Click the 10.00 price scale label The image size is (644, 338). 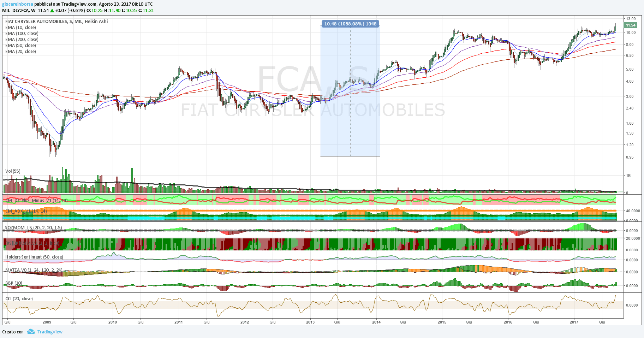click(x=631, y=32)
